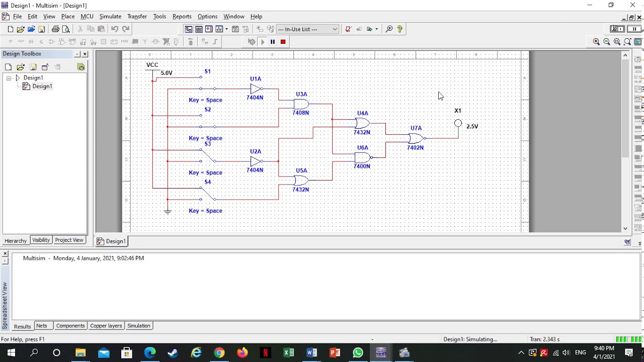
Task: Select the Design1 schematic sheet in tree
Action: 42,86
